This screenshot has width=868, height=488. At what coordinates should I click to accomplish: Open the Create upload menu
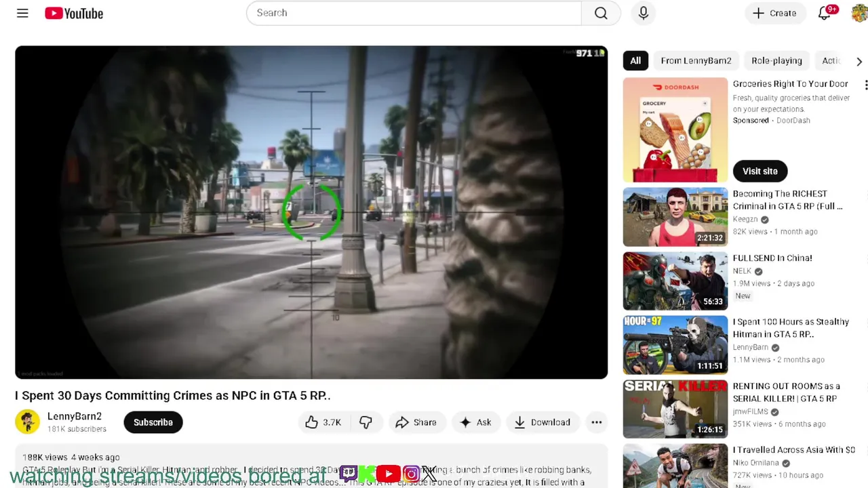(774, 13)
